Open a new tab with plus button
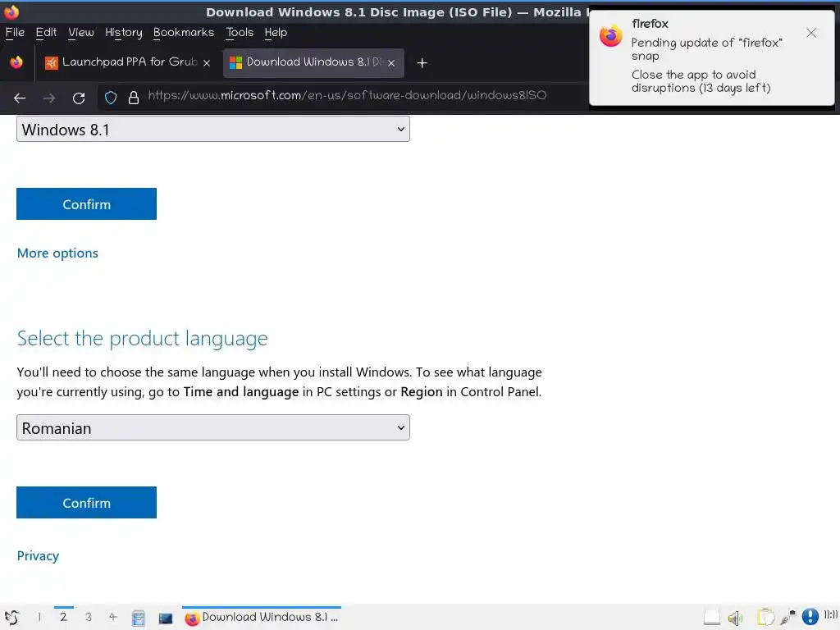The image size is (840, 630). click(422, 63)
